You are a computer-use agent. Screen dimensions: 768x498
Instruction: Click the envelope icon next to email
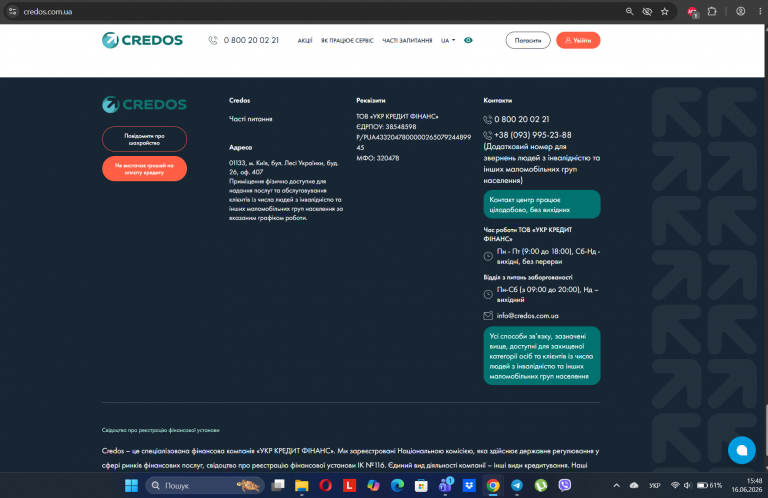tap(488, 316)
